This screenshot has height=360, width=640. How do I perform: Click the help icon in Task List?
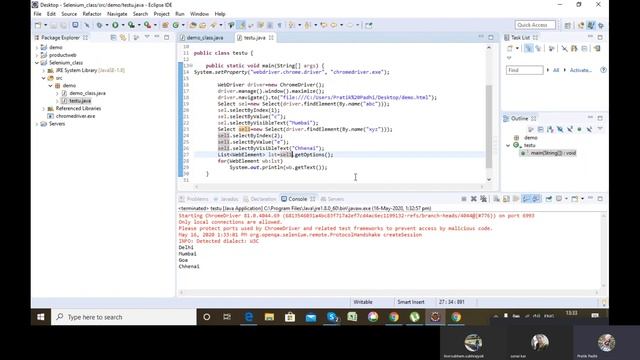click(x=603, y=70)
